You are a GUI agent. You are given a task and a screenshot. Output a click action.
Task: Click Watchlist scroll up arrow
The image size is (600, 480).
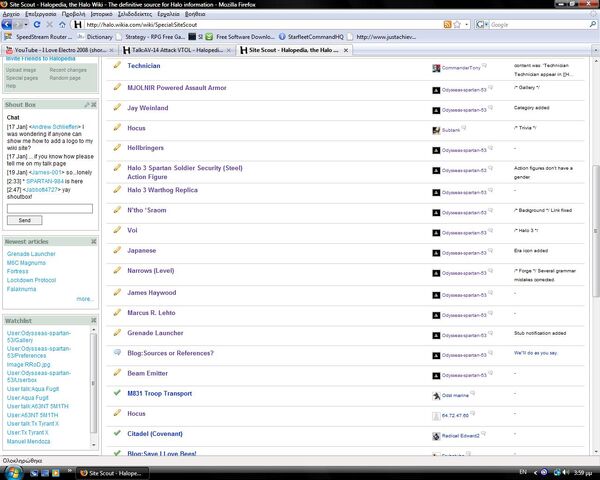pyautogui.click(x=94, y=329)
